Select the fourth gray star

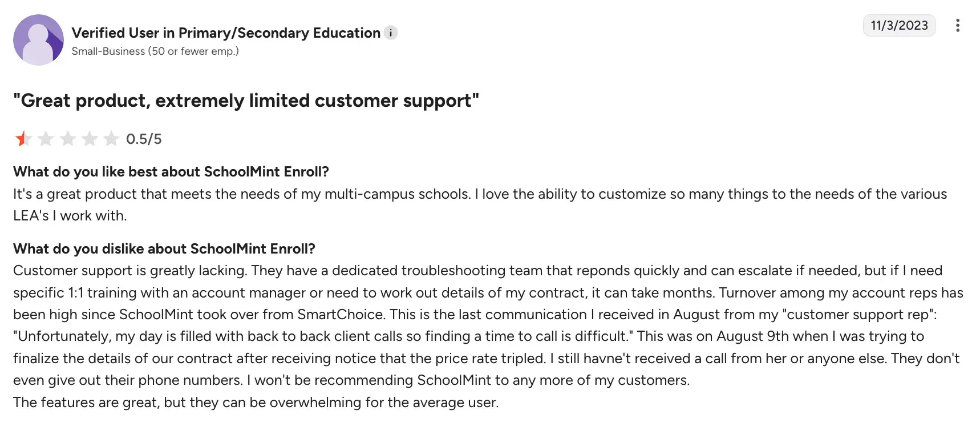(x=90, y=138)
